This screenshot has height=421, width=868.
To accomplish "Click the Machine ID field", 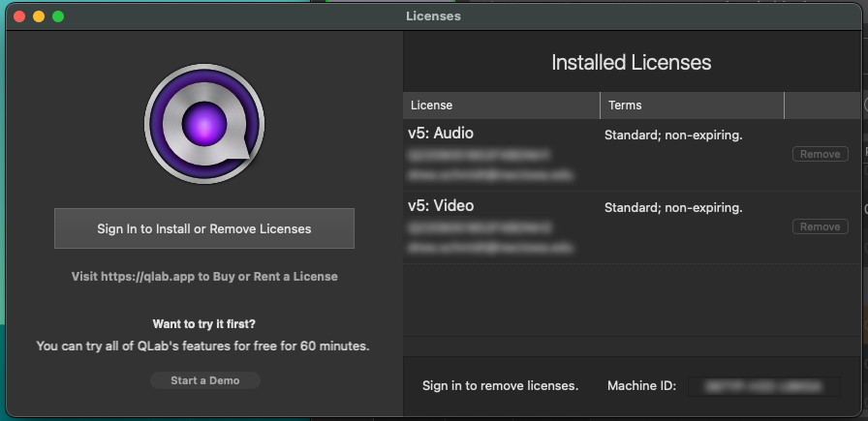I will pyautogui.click(x=764, y=386).
